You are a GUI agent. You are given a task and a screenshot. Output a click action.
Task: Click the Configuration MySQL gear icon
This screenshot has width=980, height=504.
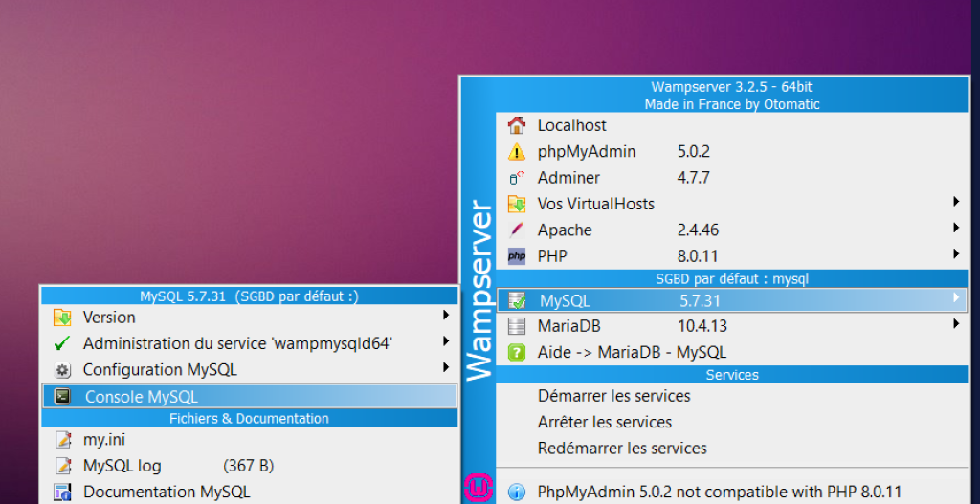click(x=62, y=370)
